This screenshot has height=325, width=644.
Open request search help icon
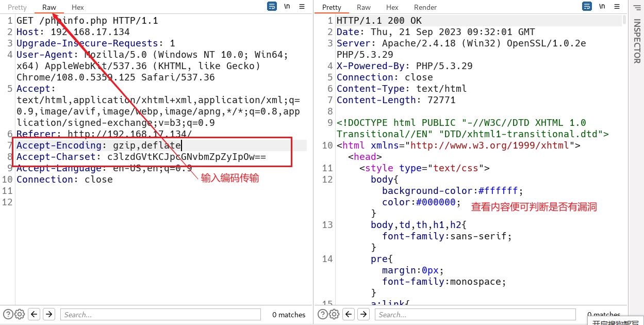pyautogui.click(x=8, y=314)
